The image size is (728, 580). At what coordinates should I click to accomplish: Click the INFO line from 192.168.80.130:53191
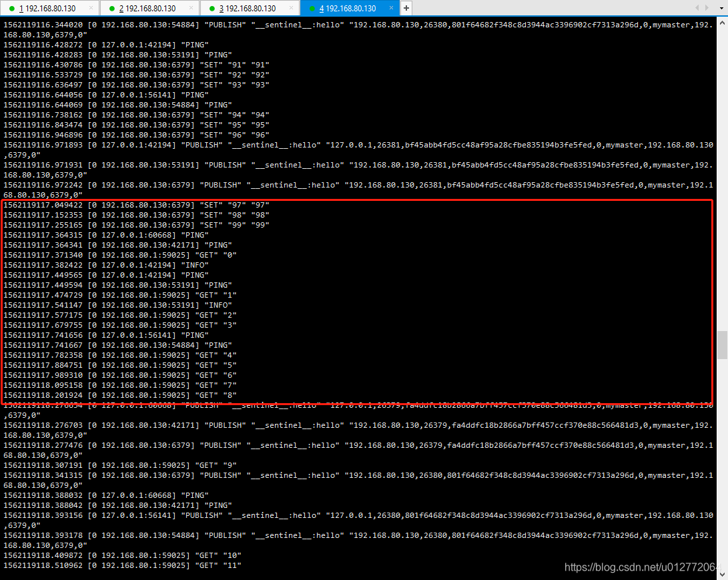[118, 305]
